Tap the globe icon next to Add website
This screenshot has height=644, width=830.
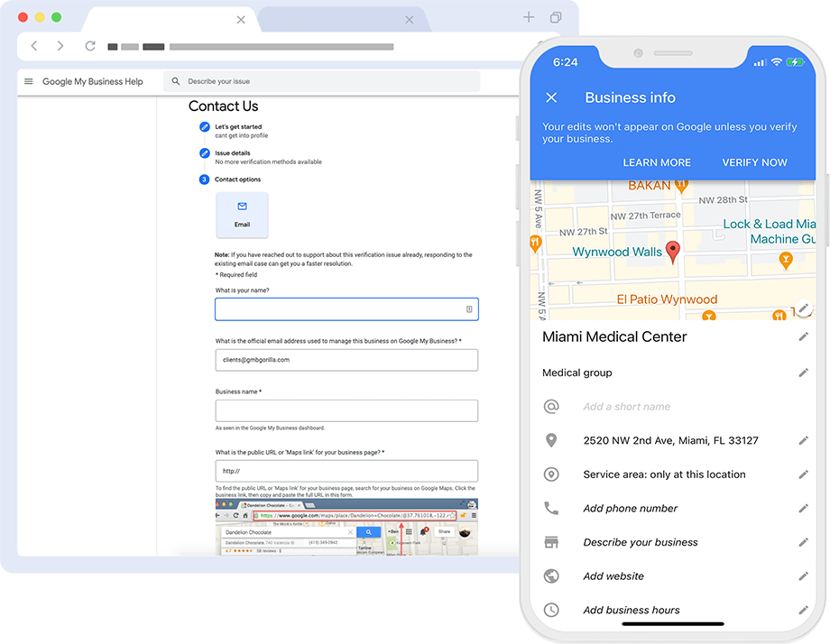[x=552, y=575]
